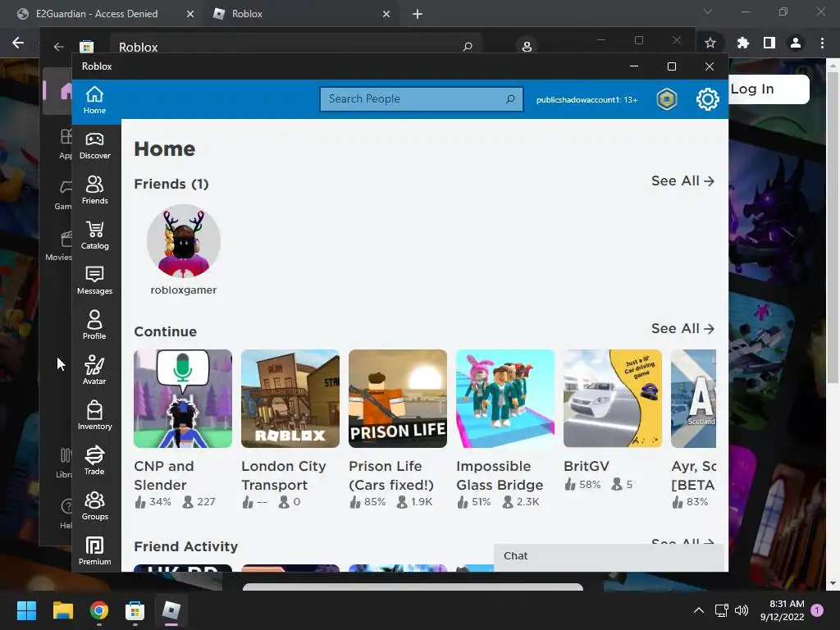Viewport: 840px width, 630px height.
Task: Open notification badge in taskbar
Action: tap(817, 609)
